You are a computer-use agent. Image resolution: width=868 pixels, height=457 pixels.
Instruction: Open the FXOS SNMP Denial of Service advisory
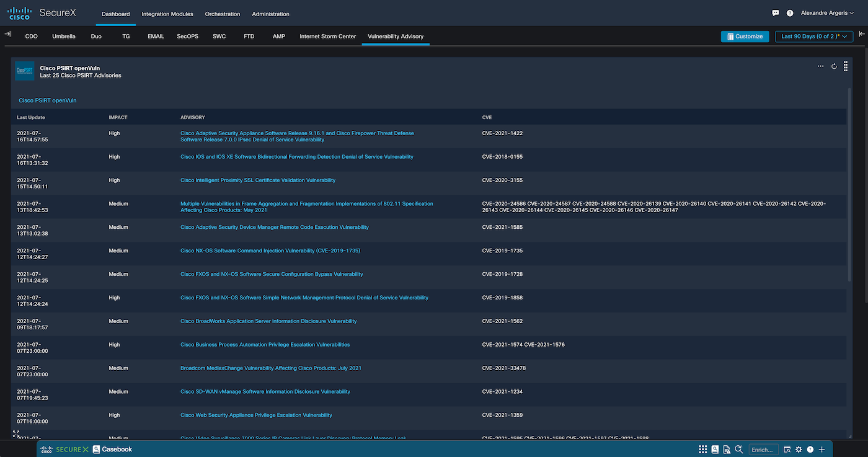point(304,298)
